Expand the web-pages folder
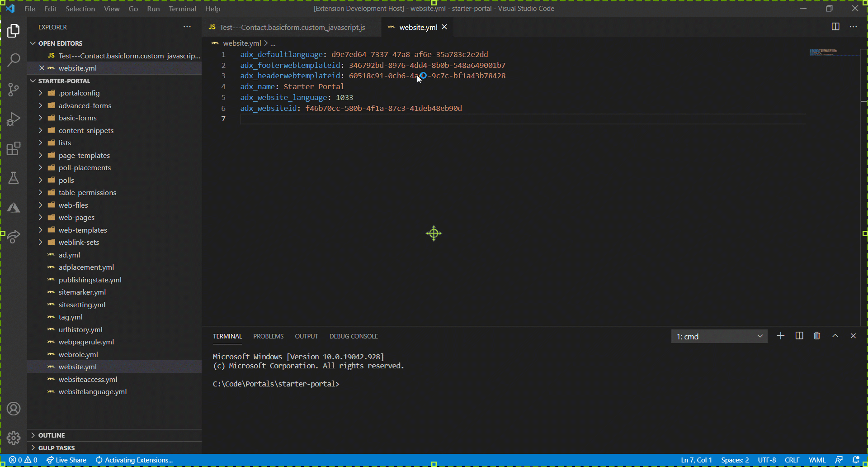Viewport: 868px width, 467px height. click(x=114, y=217)
